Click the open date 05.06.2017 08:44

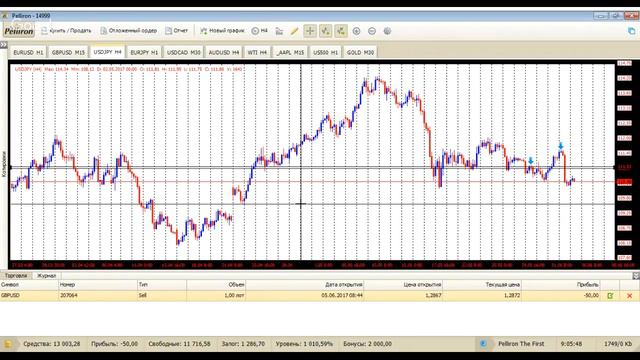(x=342, y=295)
